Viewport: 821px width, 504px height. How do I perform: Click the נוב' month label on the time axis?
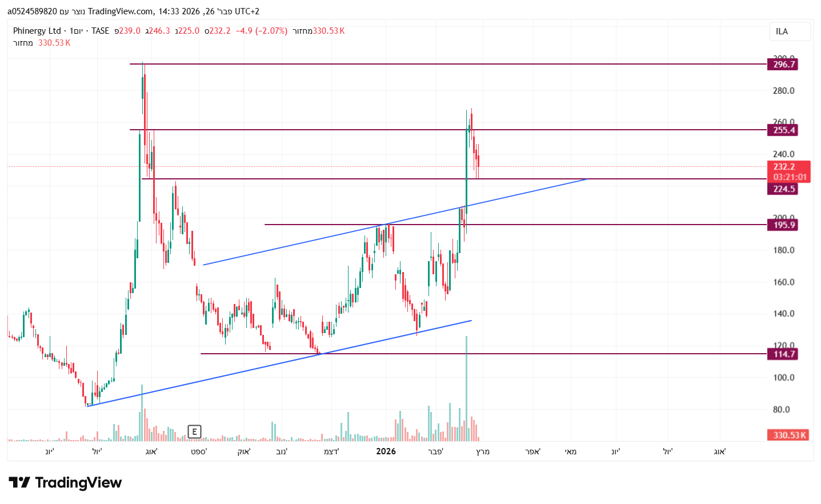(x=282, y=451)
